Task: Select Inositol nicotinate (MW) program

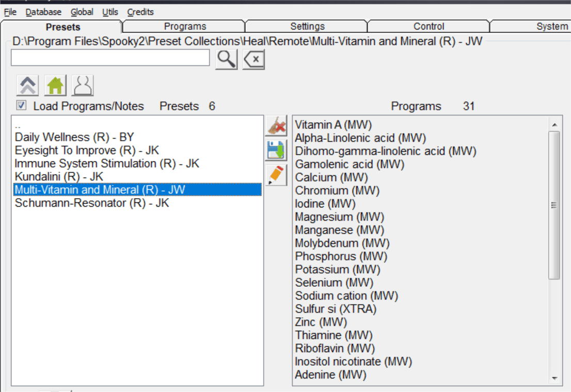Action: [x=421, y=362]
